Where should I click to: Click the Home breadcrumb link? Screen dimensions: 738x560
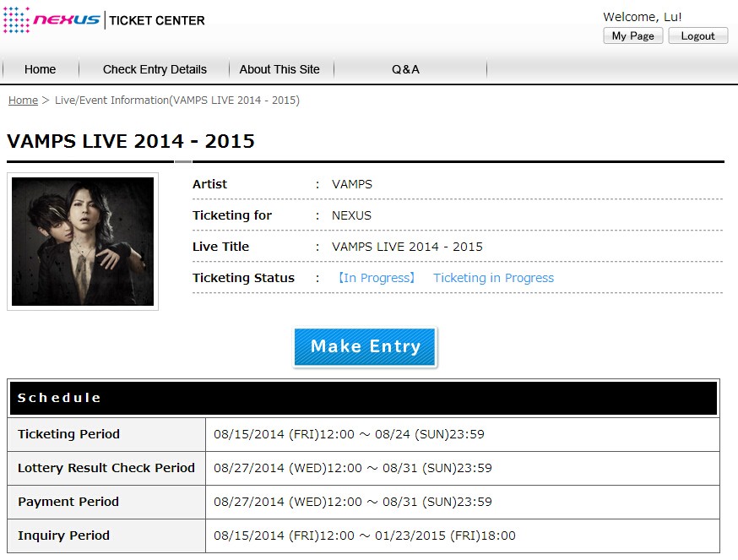coord(23,100)
